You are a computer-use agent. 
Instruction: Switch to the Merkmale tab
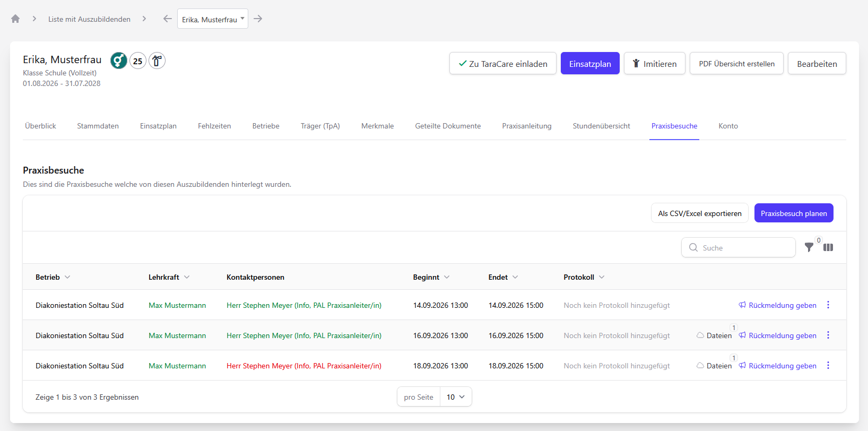coord(378,126)
